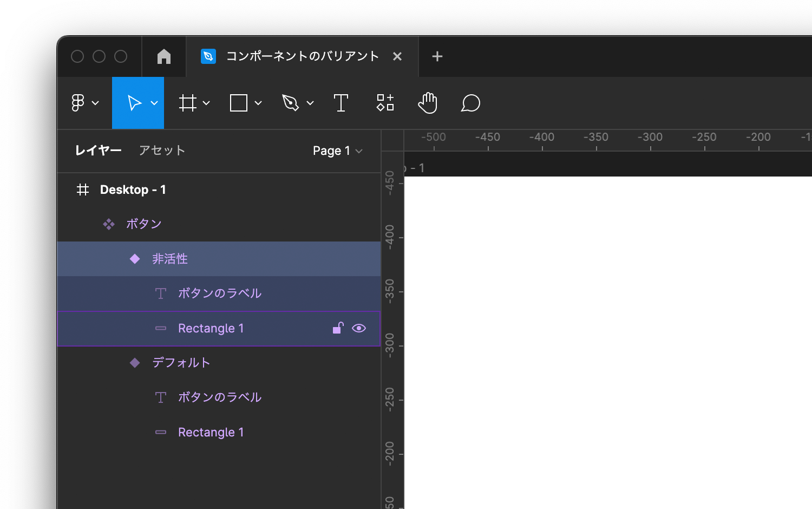Image resolution: width=812 pixels, height=509 pixels.
Task: Select the デフォルト variant layer
Action: [x=219, y=363]
